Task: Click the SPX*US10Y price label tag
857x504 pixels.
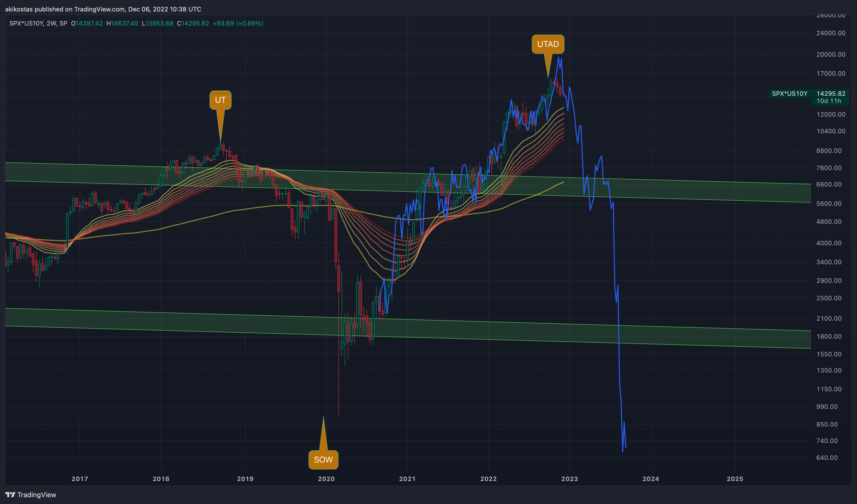Action: tap(789, 93)
